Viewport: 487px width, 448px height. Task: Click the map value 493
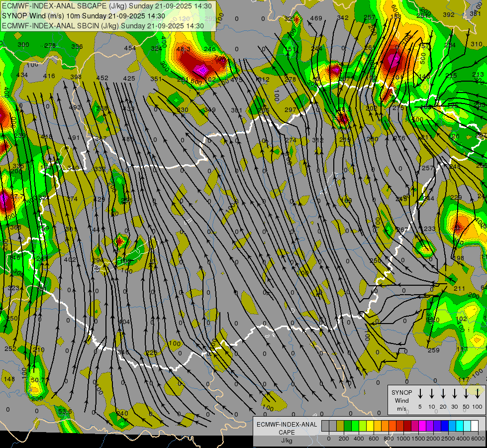(75, 108)
